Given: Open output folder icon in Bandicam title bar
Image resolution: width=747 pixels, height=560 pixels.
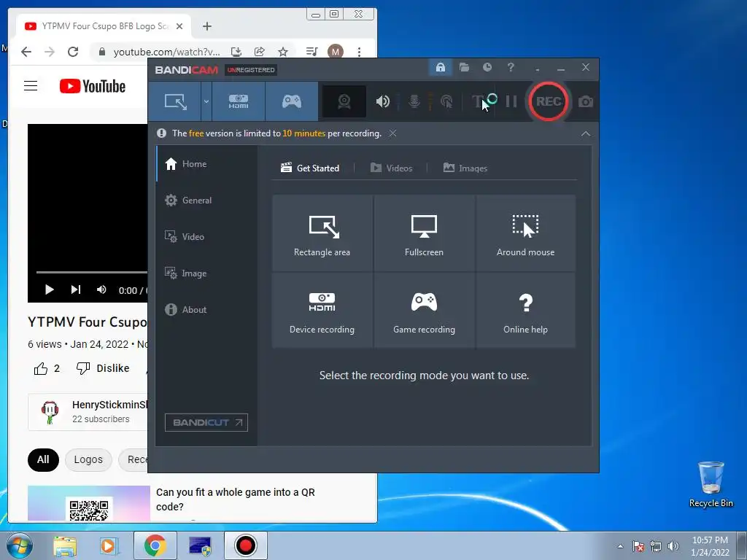Looking at the screenshot, I should click(x=464, y=67).
